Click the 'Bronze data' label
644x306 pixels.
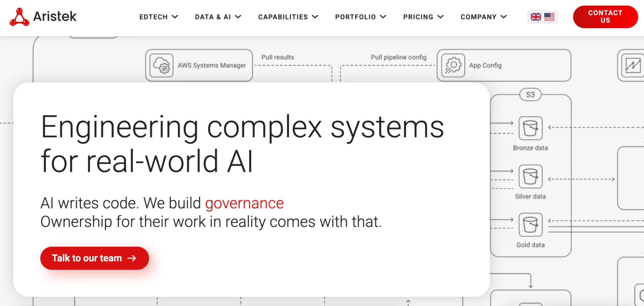click(x=530, y=148)
